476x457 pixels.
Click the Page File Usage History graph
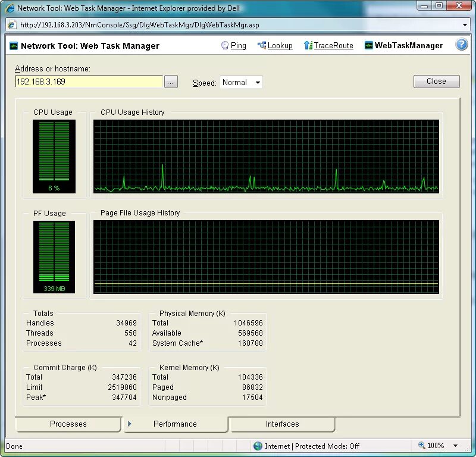[266, 257]
